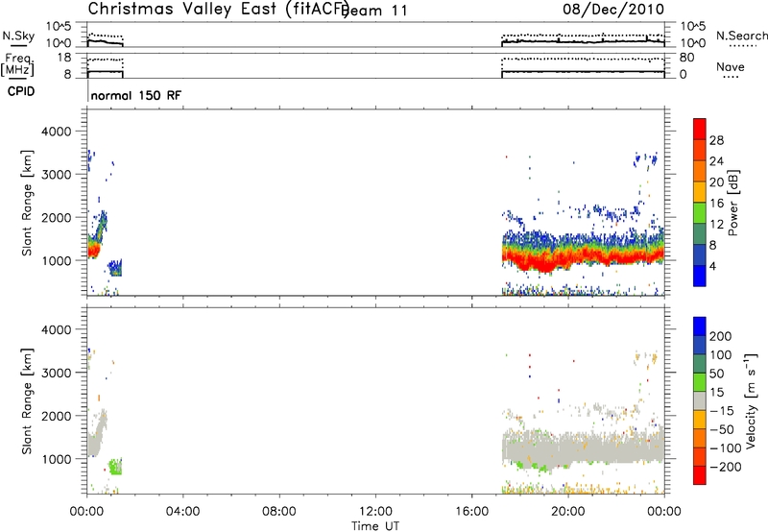Click '3000' tick on power panel range axis
The image size is (768, 532).
coord(56,175)
